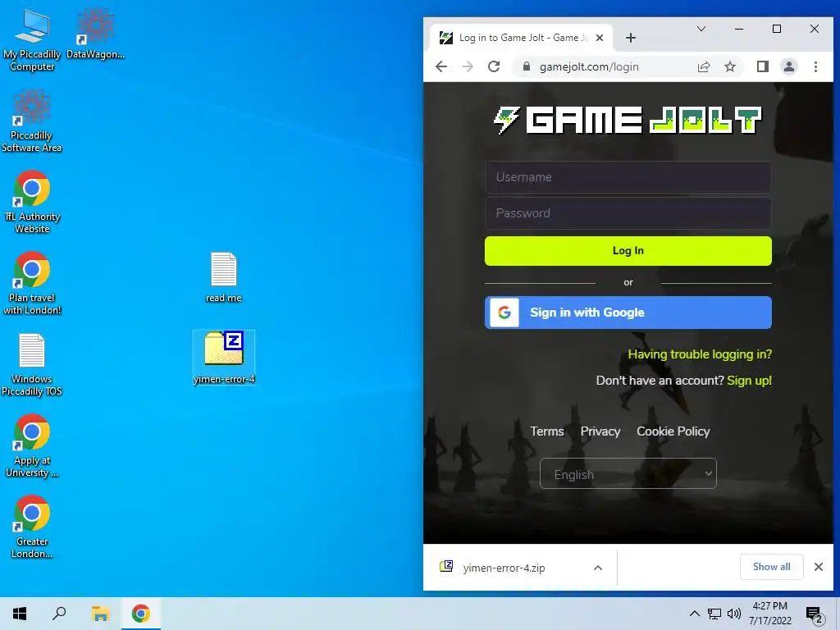The height and width of the screenshot is (630, 840).
Task: Open Chrome profile avatar menu
Action: point(789,66)
